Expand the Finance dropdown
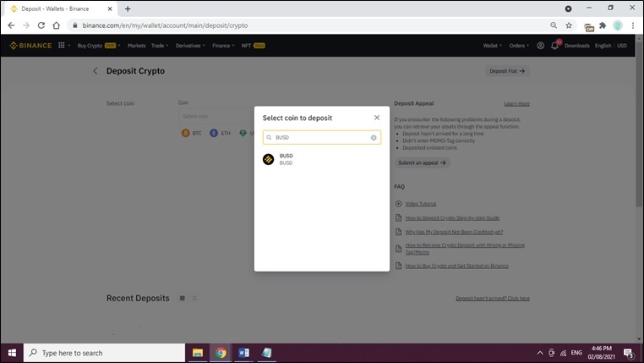The width and height of the screenshot is (644, 363). click(223, 46)
